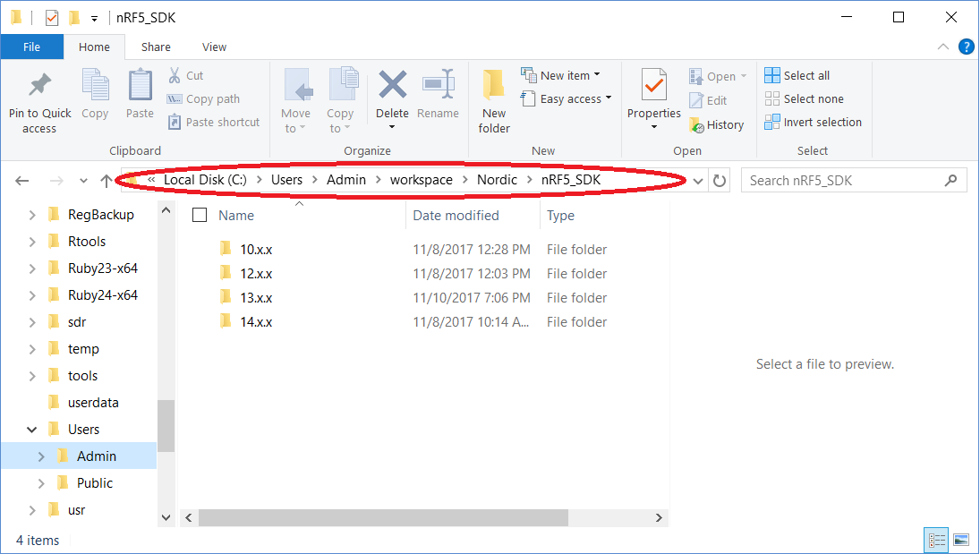Collapse the Users tree node

[x=32, y=430]
